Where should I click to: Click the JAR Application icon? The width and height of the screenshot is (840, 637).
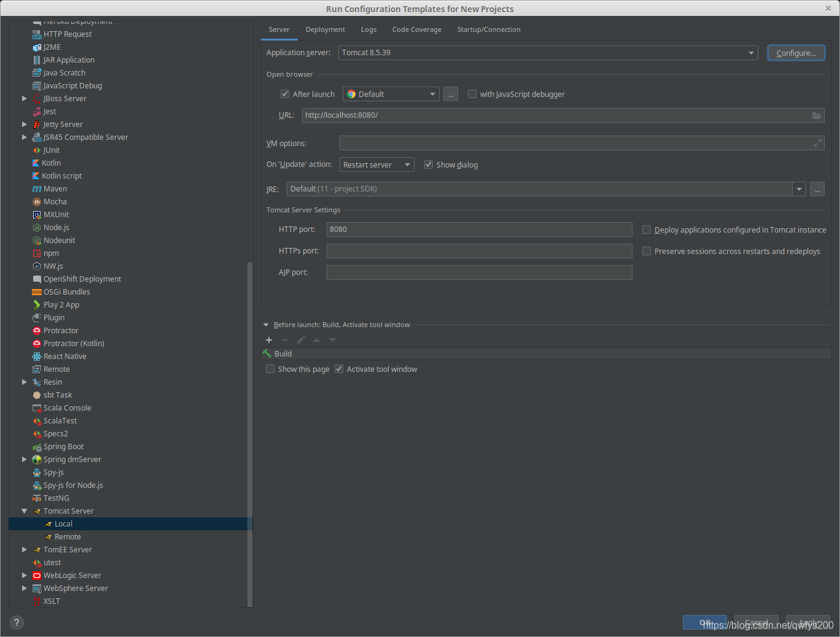click(37, 60)
